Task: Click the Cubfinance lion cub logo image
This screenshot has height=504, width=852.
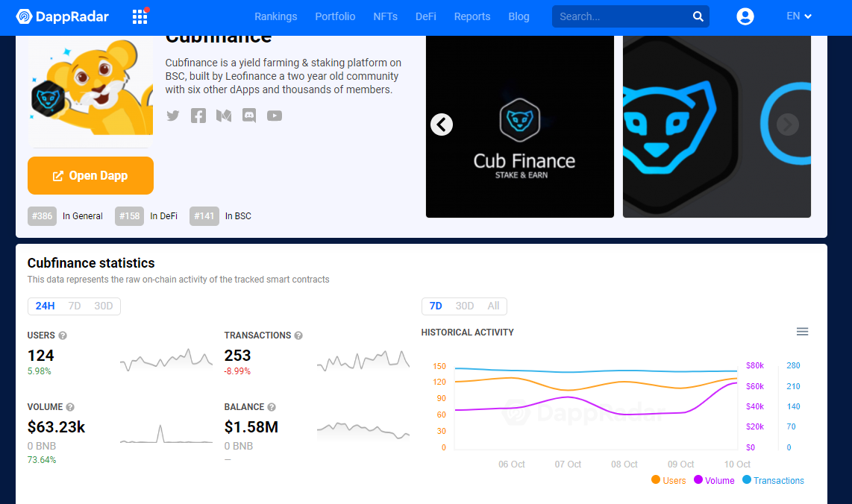Action: pyautogui.click(x=91, y=87)
